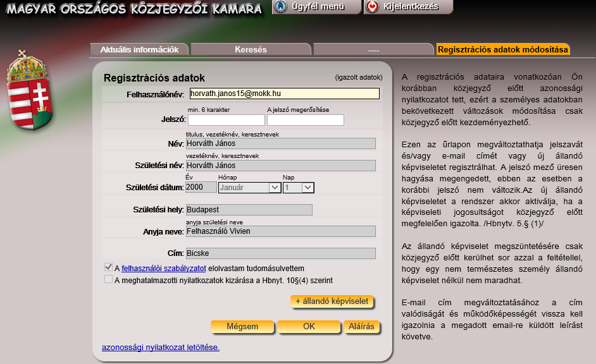
Task: Focus the Jelszó password field
Action: (226, 120)
